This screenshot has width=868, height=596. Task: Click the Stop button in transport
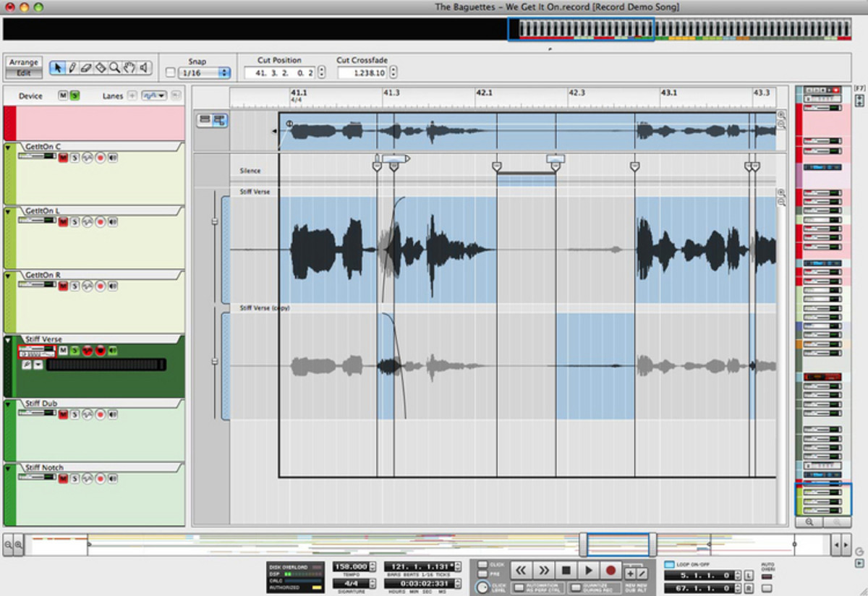[x=567, y=571]
